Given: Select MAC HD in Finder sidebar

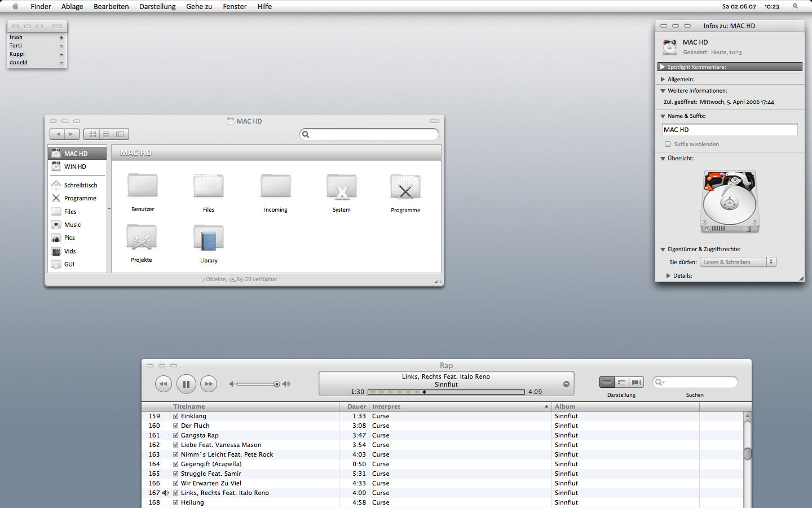Looking at the screenshot, I should tap(77, 154).
